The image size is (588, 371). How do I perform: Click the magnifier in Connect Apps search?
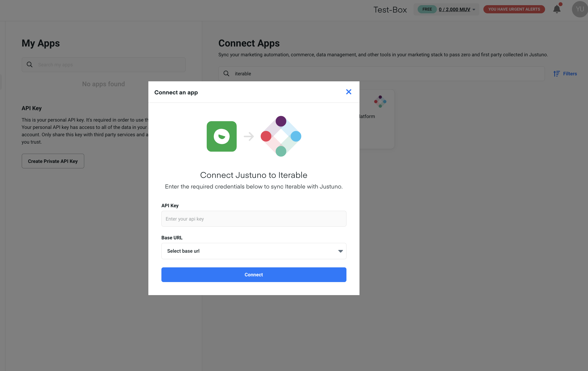tap(226, 74)
